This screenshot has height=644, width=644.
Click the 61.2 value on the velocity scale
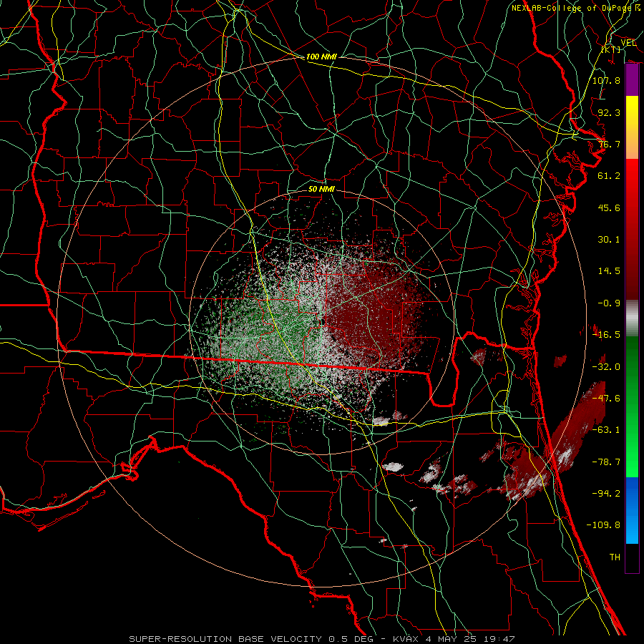point(609,176)
